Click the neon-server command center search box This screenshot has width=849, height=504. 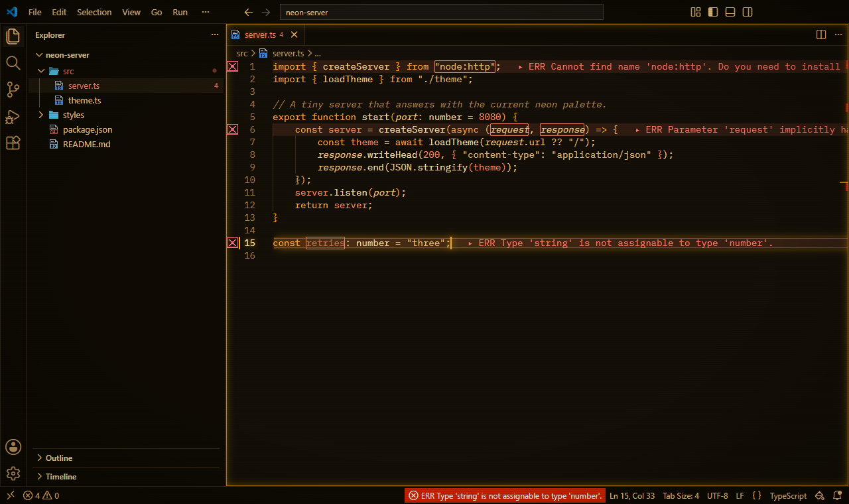coord(442,12)
